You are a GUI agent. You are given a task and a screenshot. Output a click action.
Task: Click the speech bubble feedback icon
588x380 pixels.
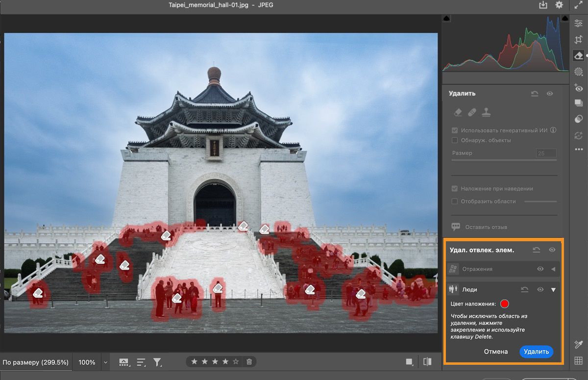point(456,227)
